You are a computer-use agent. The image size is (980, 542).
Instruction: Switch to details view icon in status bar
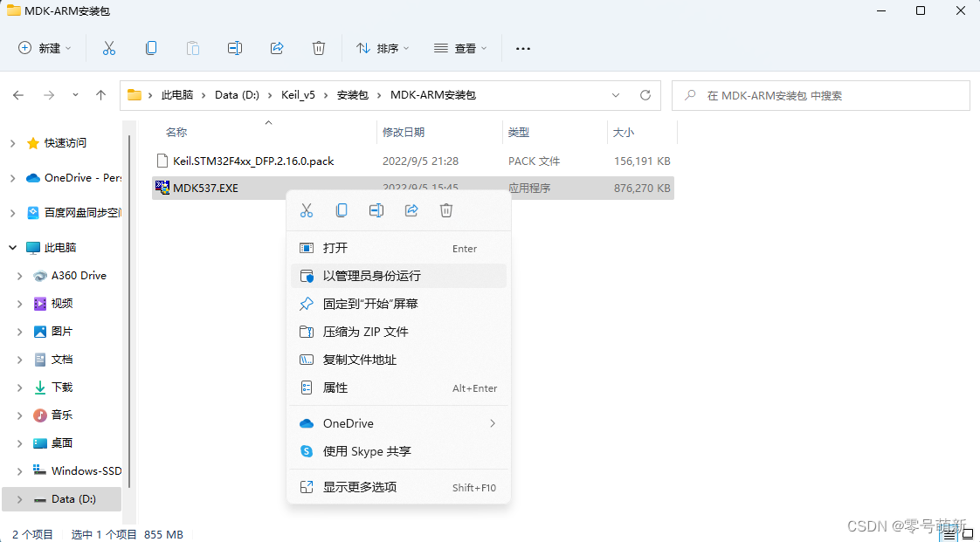[x=949, y=534]
